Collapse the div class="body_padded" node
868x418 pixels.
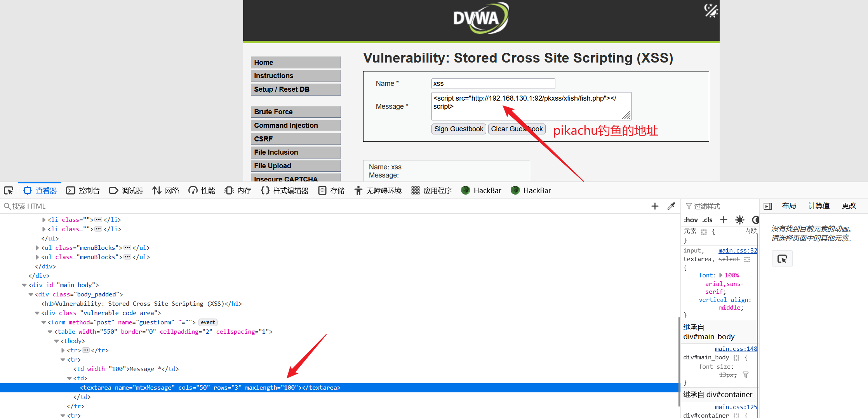(x=31, y=294)
